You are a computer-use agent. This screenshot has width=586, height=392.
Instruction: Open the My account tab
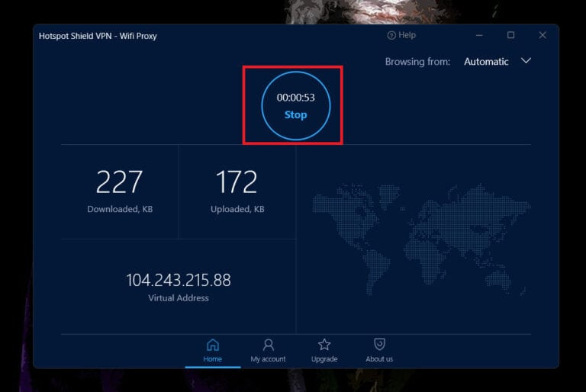(268, 351)
